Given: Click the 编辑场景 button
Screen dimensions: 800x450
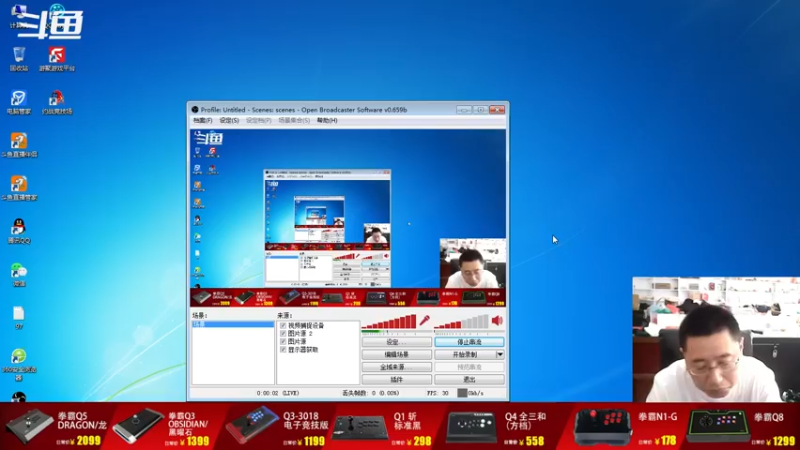Looking at the screenshot, I should (x=396, y=354).
